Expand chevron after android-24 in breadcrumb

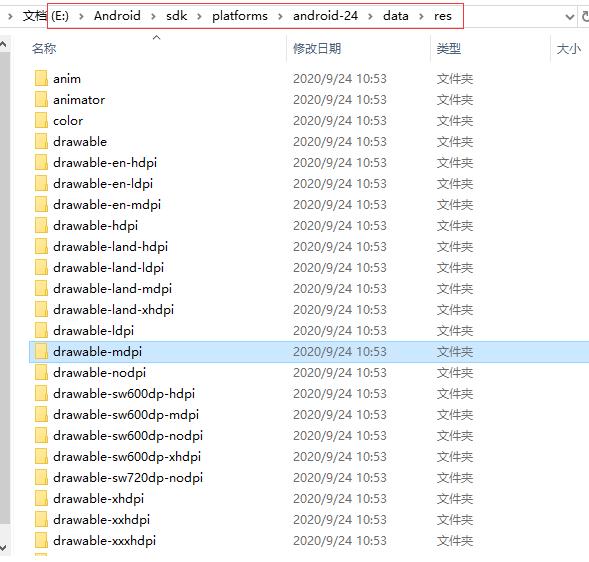click(370, 16)
